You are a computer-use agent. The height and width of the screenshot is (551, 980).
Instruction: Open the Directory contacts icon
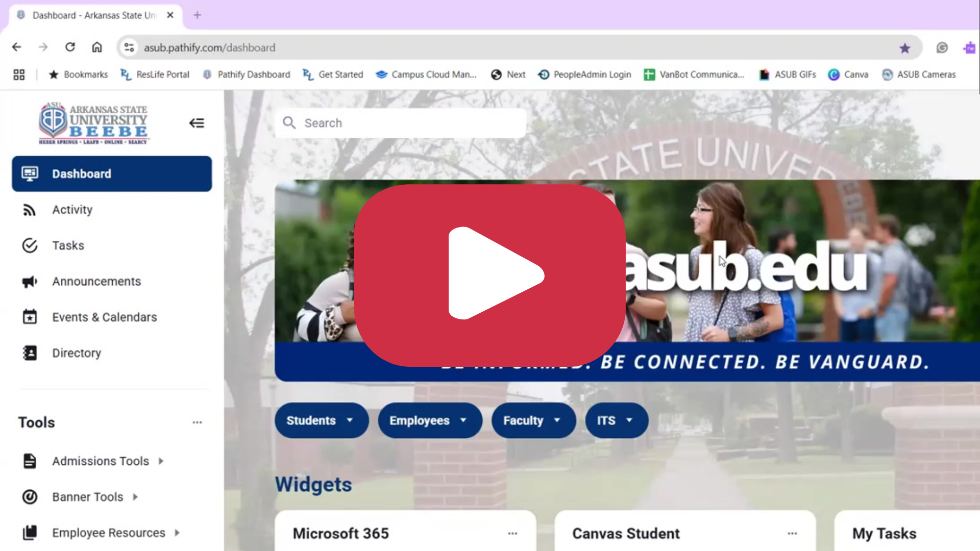click(29, 353)
